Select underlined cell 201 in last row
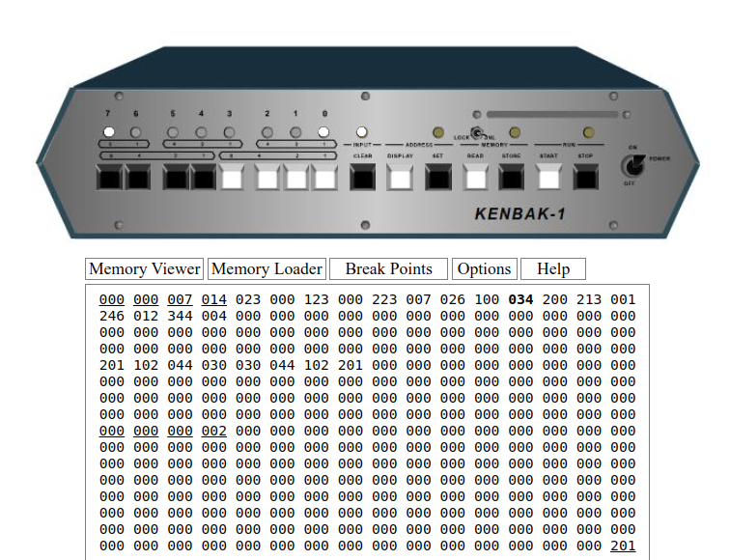The height and width of the screenshot is (560, 730). click(x=623, y=546)
